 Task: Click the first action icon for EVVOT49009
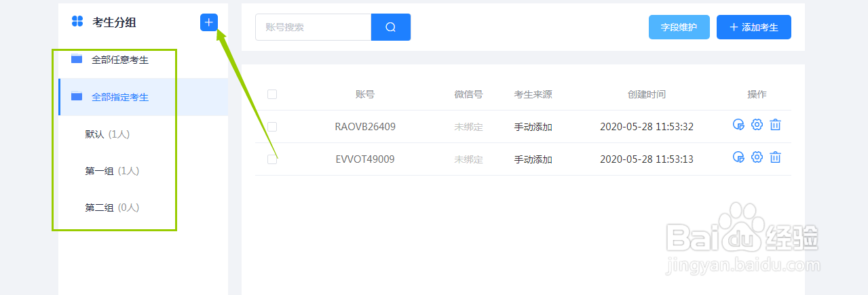coord(739,157)
